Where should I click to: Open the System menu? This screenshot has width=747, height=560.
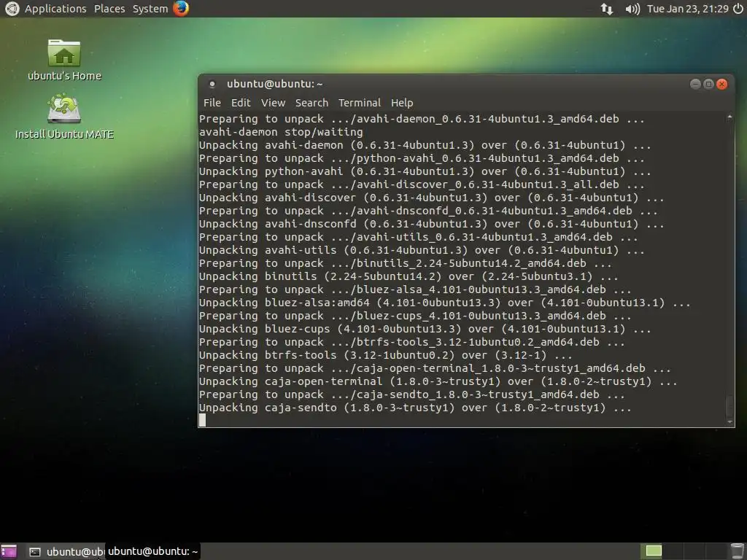pos(150,9)
